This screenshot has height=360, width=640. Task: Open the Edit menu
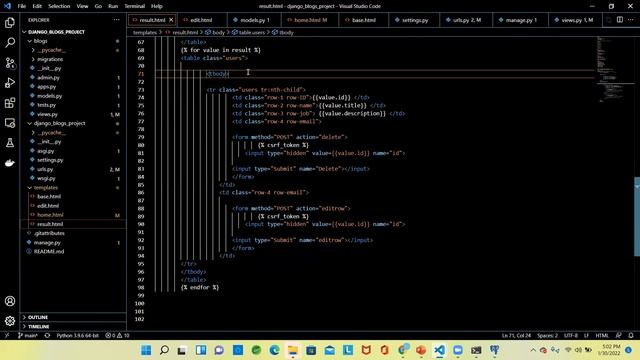(x=37, y=6)
